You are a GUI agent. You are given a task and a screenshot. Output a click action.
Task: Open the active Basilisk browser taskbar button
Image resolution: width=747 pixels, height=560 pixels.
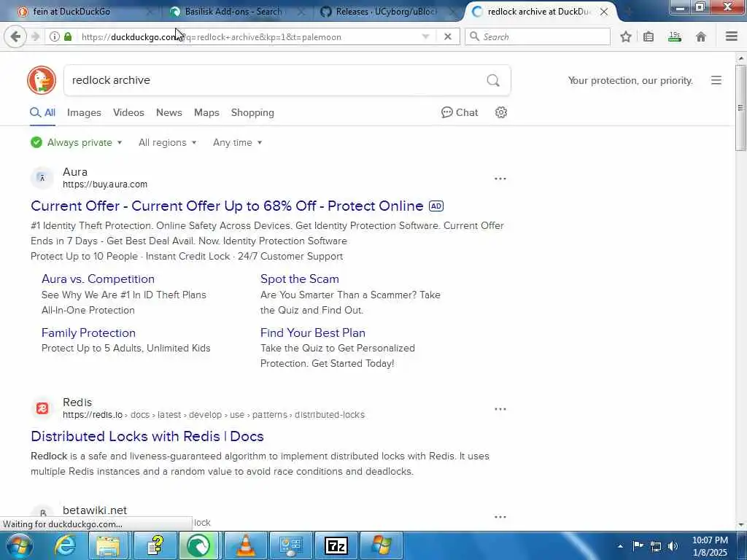click(198, 545)
